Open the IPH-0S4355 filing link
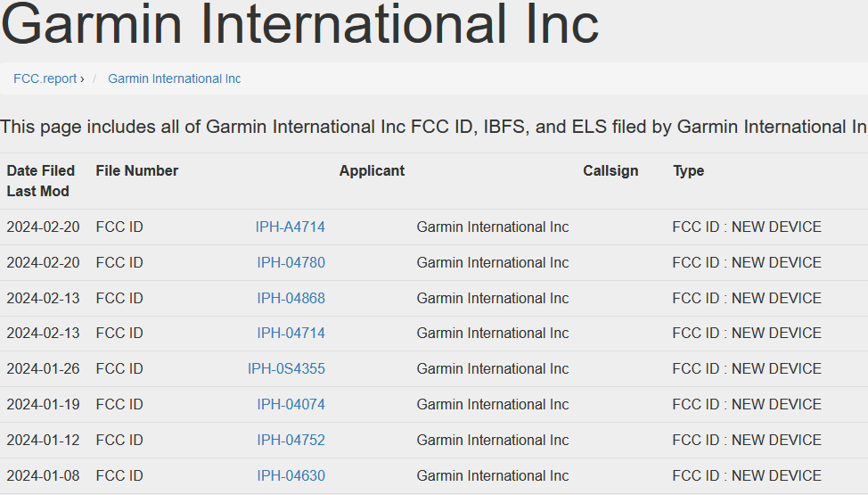This screenshot has width=868, height=495. click(x=286, y=369)
